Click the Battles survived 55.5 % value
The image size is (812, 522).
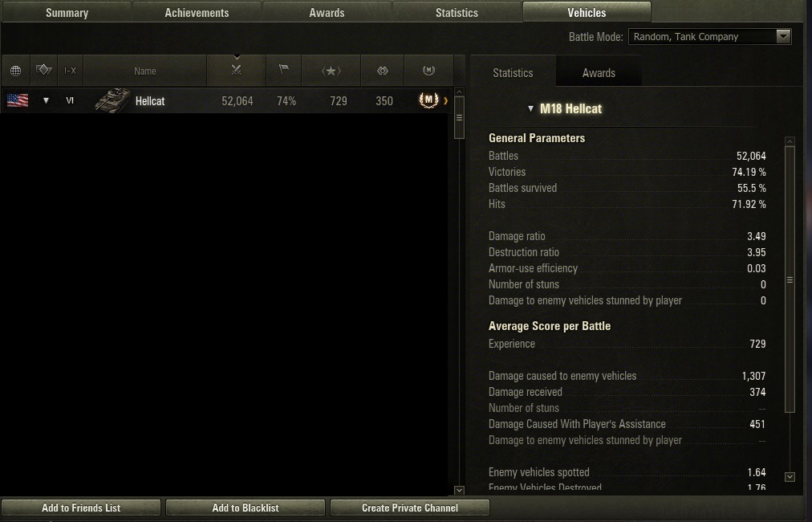tap(751, 188)
